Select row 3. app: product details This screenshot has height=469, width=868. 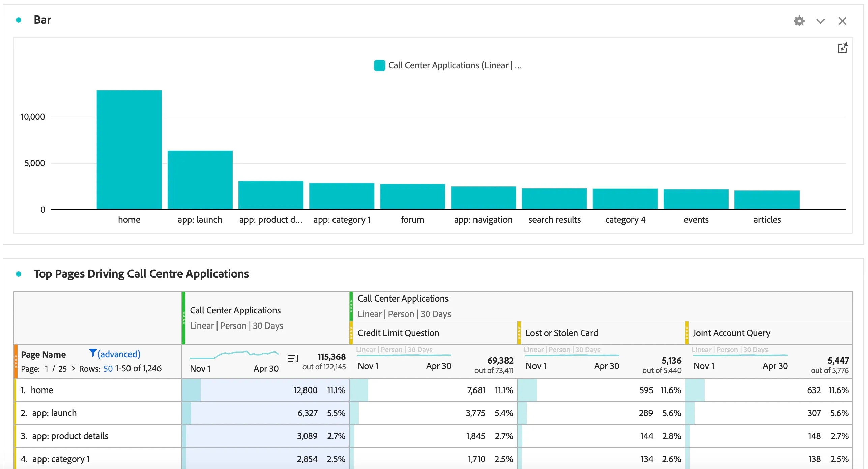(98, 436)
